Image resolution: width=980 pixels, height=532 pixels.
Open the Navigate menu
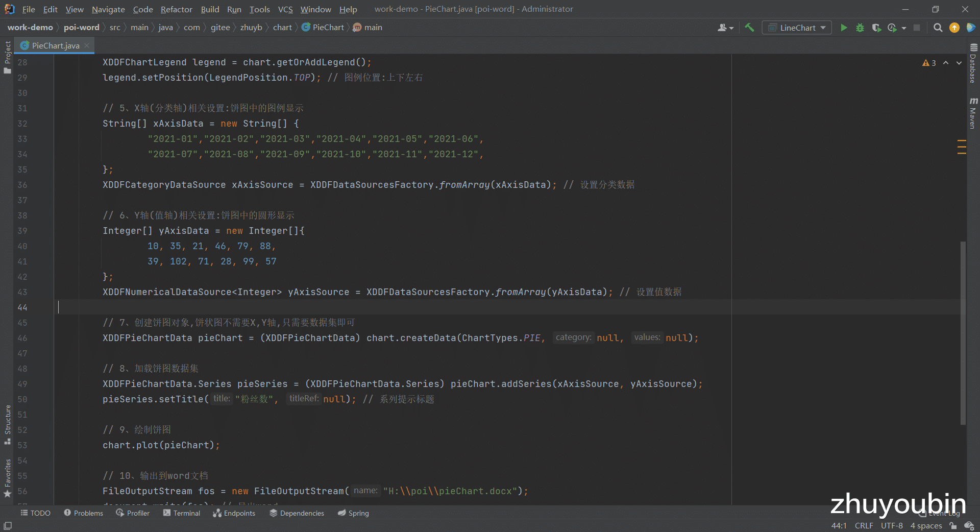click(x=108, y=9)
